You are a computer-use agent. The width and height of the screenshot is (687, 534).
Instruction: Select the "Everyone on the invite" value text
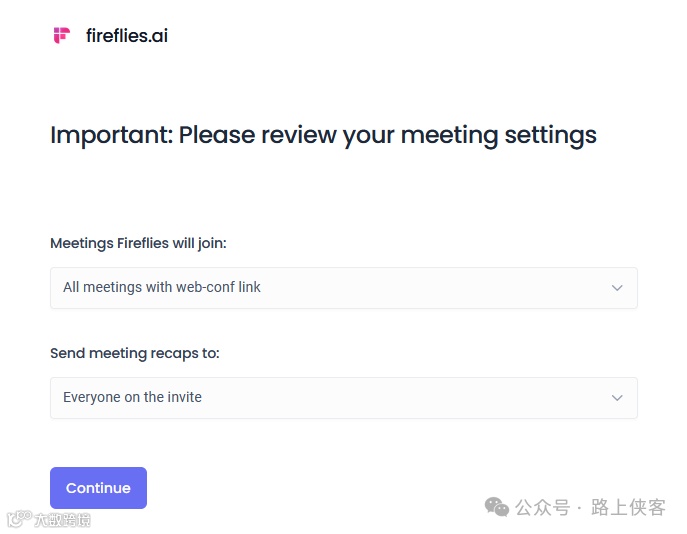point(132,398)
